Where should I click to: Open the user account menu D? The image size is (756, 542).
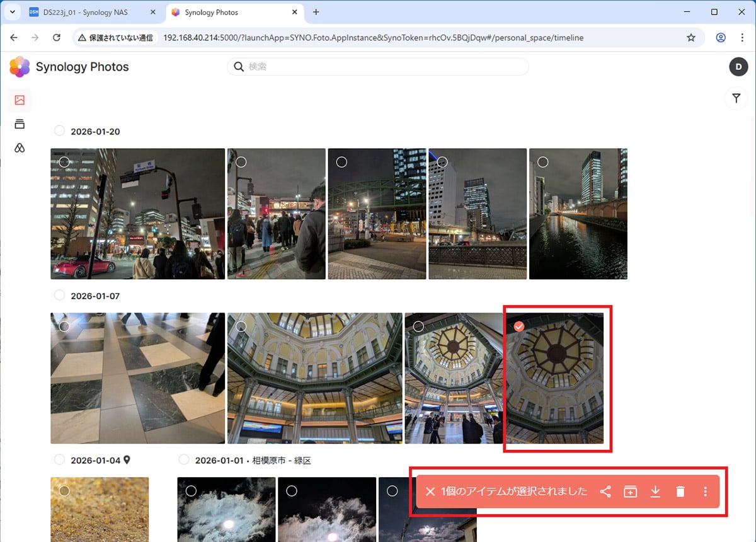[738, 67]
